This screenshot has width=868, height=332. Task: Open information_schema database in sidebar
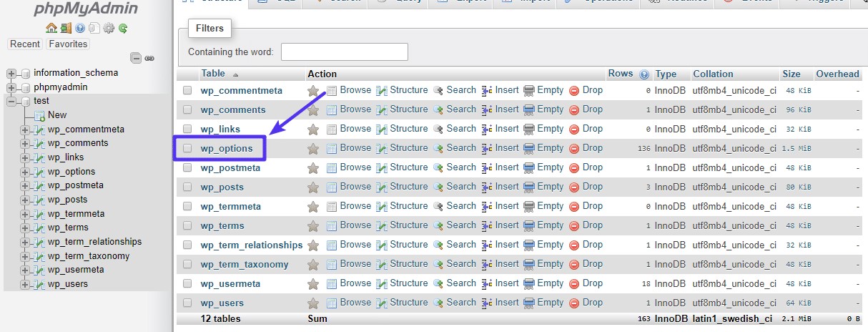76,73
